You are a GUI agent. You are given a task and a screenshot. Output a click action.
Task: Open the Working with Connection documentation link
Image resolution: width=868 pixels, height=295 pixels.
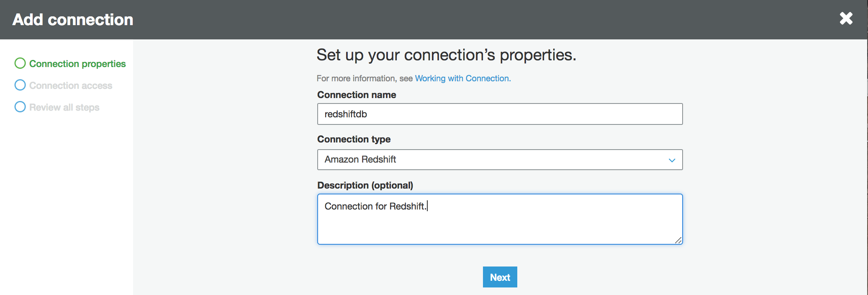[x=462, y=78]
